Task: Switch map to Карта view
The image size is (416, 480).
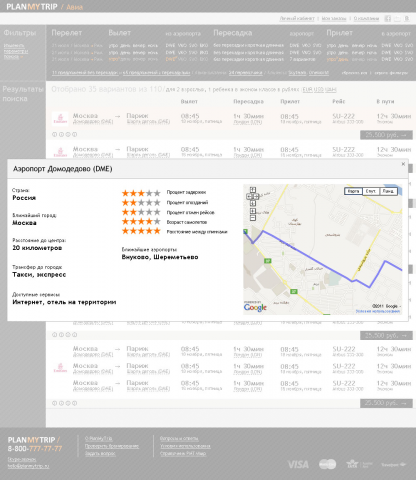Action: click(353, 191)
